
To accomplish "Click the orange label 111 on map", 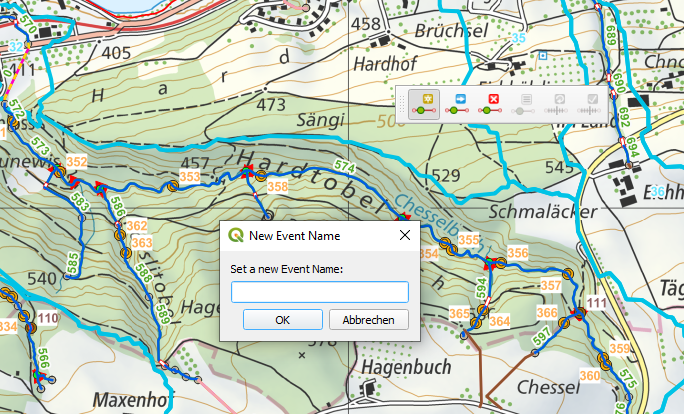I will (596, 304).
